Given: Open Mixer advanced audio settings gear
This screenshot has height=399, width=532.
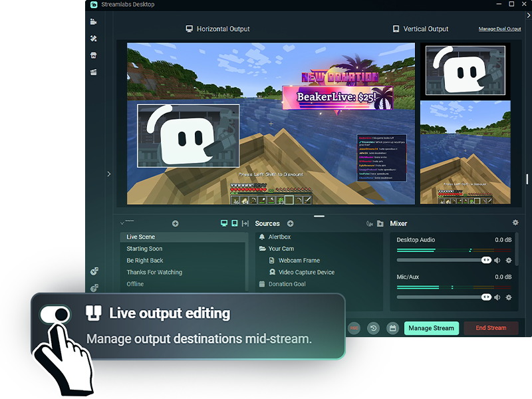Looking at the screenshot, I should pos(515,223).
